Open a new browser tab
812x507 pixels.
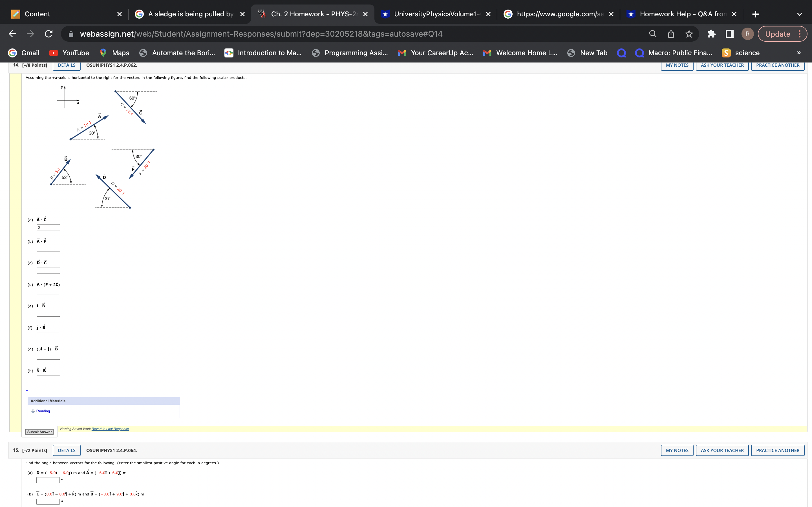(755, 14)
